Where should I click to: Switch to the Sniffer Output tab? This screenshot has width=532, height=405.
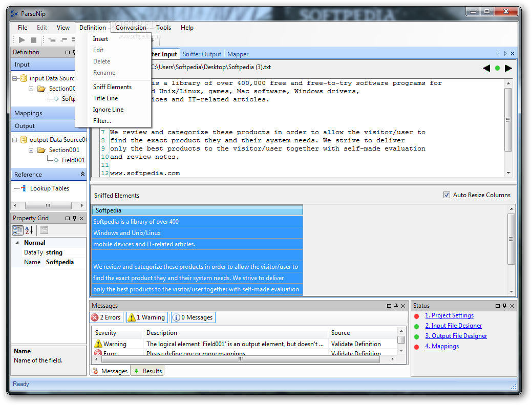tap(202, 54)
